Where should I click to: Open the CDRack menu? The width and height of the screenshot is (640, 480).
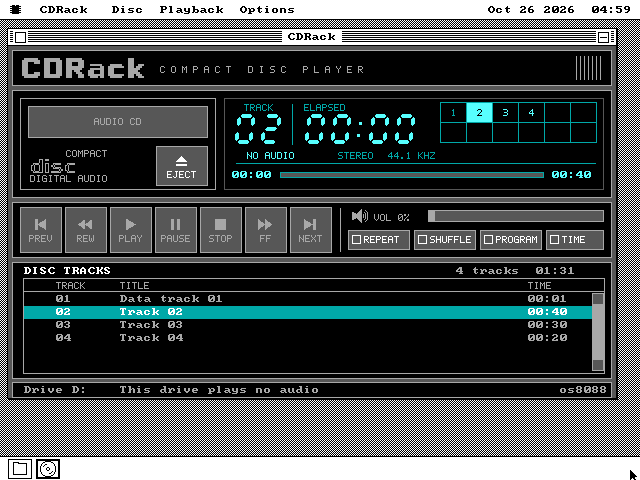coord(63,9)
